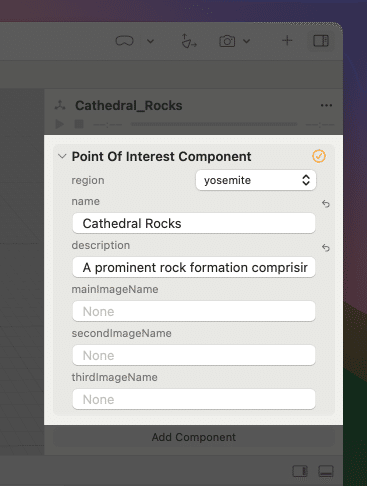Click the Vision Pro headset icon in toolbar

124,41
